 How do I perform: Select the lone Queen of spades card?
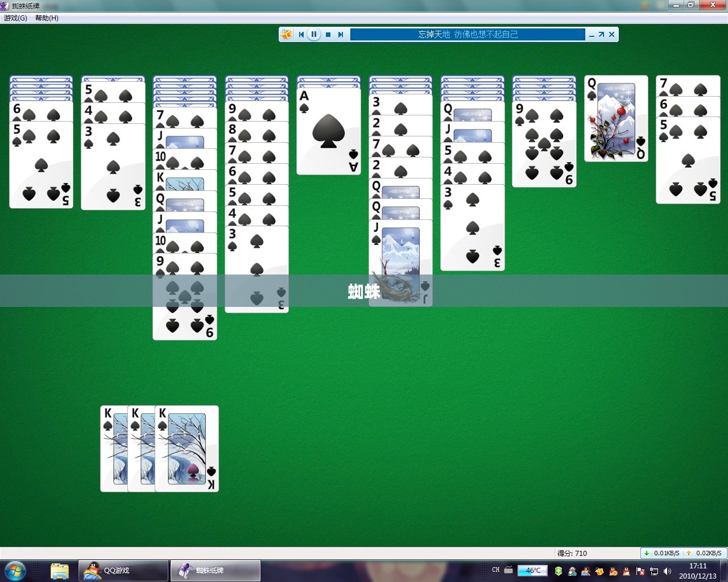(617, 119)
